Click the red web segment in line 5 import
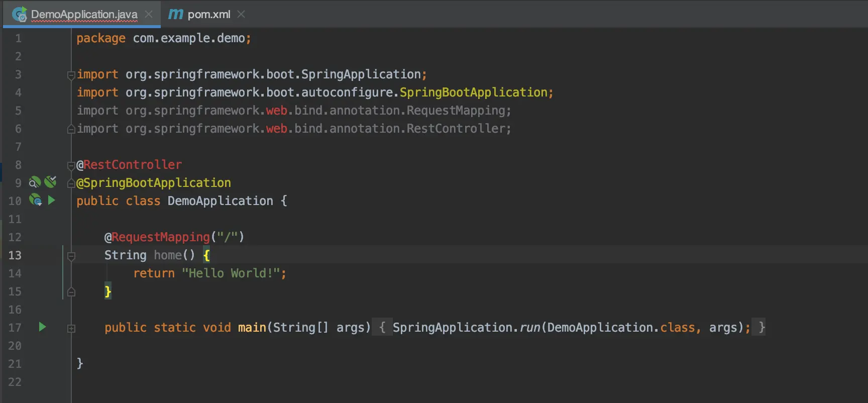The width and height of the screenshot is (868, 403). tap(277, 111)
